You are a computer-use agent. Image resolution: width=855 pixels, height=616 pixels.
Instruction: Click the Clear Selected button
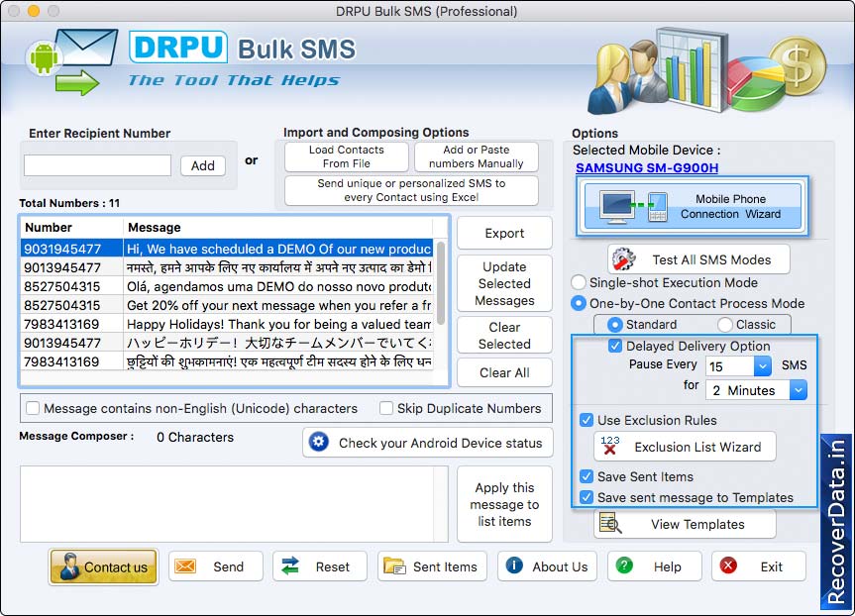[x=504, y=336]
